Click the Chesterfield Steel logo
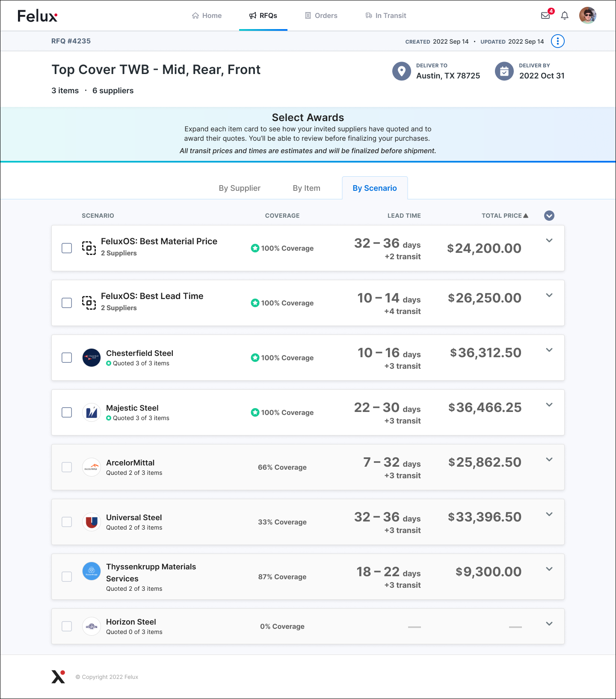 [x=92, y=358]
